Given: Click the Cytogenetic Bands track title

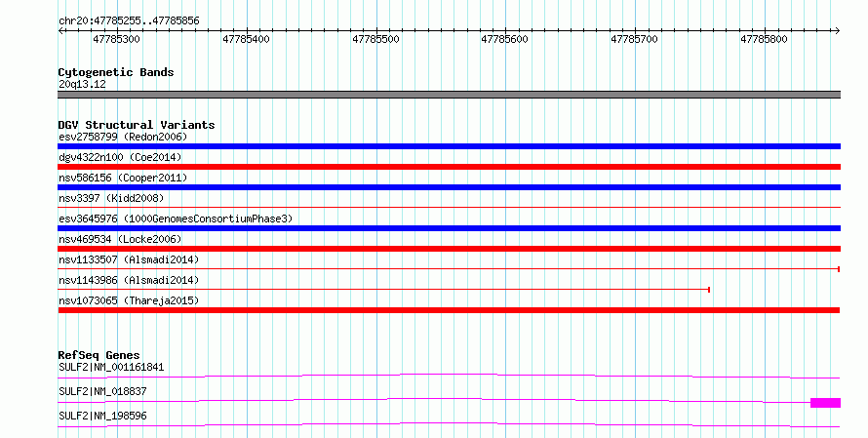Looking at the screenshot, I should click(x=116, y=72).
